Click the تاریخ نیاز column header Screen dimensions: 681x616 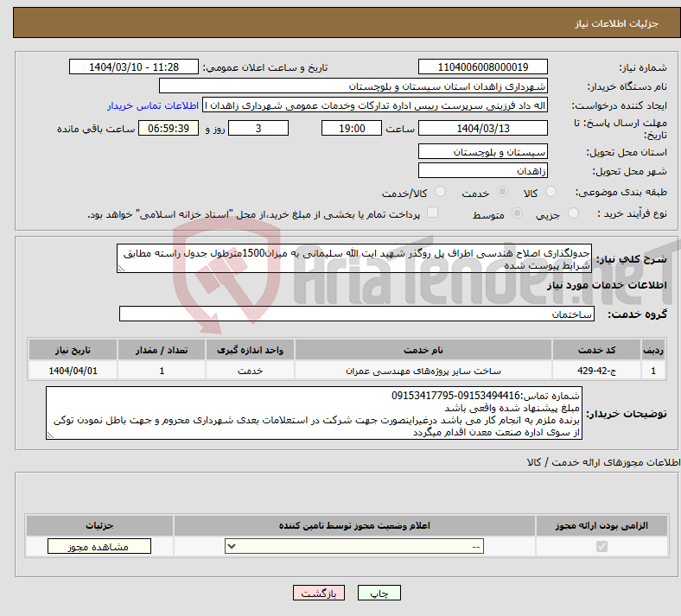tap(73, 350)
